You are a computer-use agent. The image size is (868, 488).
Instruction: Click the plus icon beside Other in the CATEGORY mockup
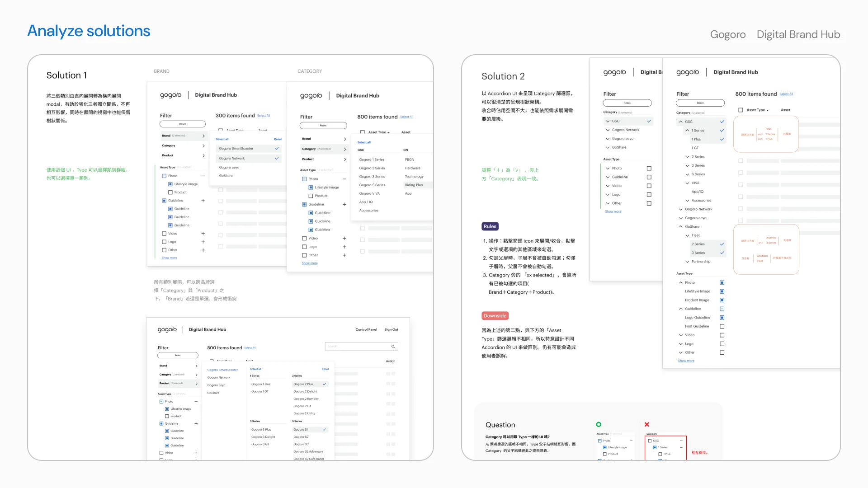(x=344, y=255)
